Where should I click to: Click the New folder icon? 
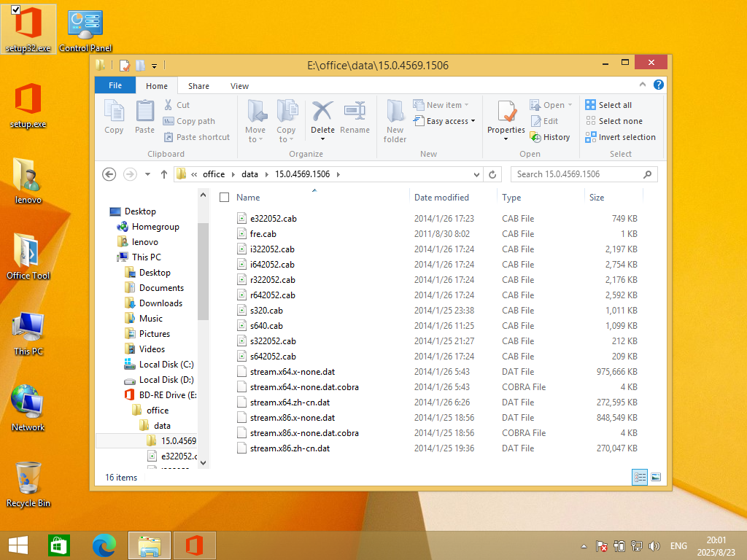pyautogui.click(x=395, y=113)
